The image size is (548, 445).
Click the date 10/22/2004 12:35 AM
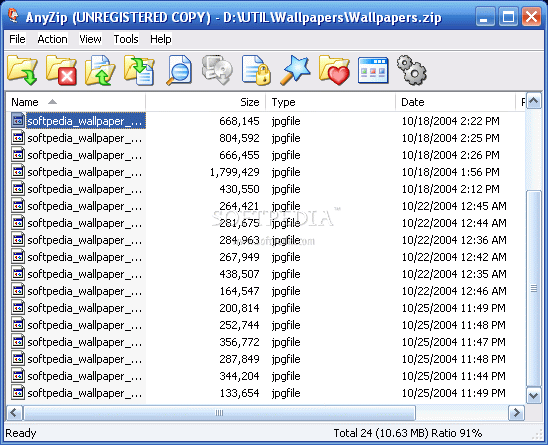(454, 274)
